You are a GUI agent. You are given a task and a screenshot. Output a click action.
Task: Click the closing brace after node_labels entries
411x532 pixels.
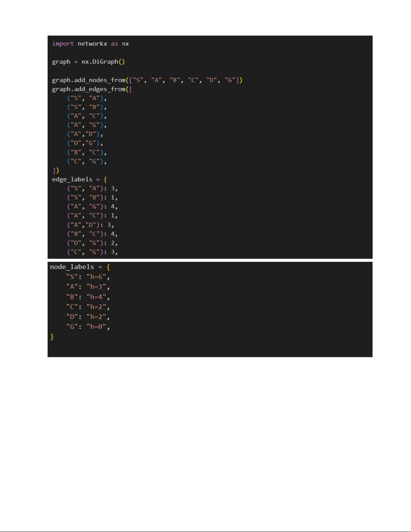[x=52, y=337]
